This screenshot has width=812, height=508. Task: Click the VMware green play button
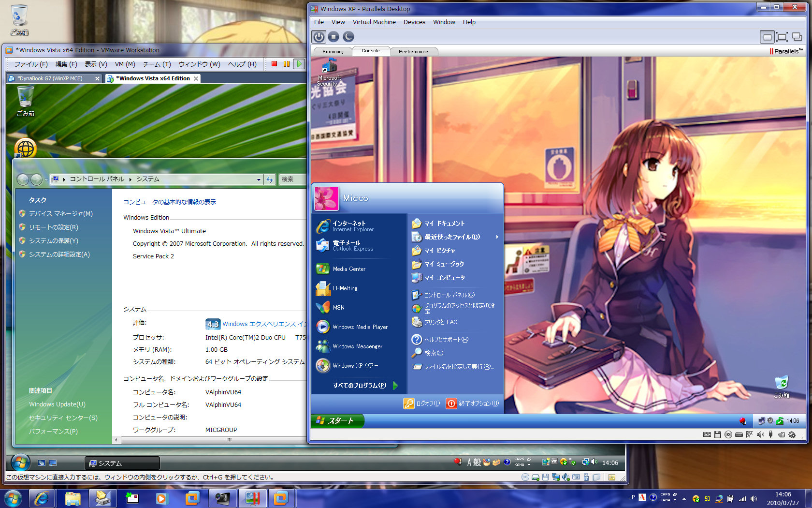click(x=299, y=64)
